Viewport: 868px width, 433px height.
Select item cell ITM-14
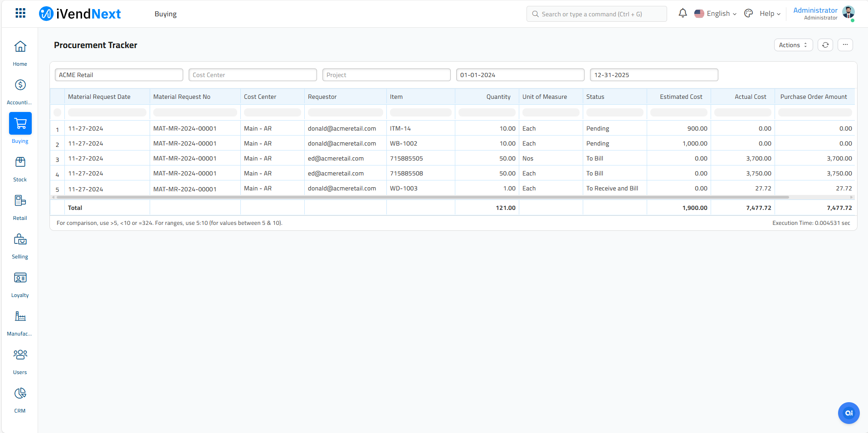[x=421, y=128]
